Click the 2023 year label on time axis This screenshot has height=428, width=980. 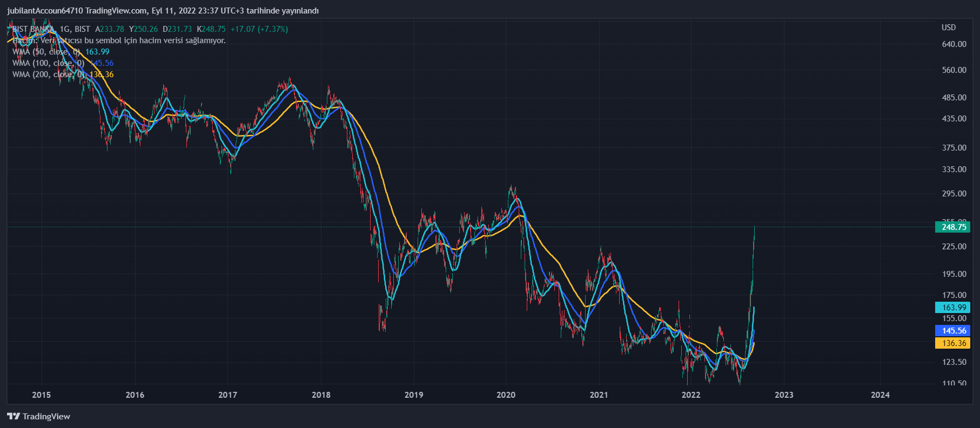tap(784, 395)
